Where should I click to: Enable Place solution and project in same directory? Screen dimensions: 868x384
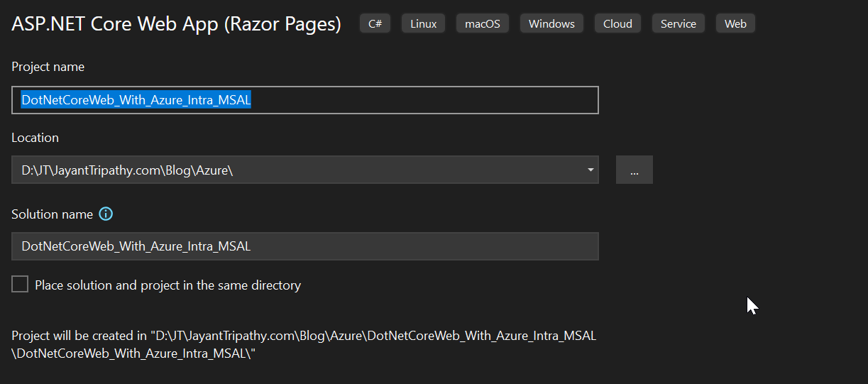tap(20, 285)
